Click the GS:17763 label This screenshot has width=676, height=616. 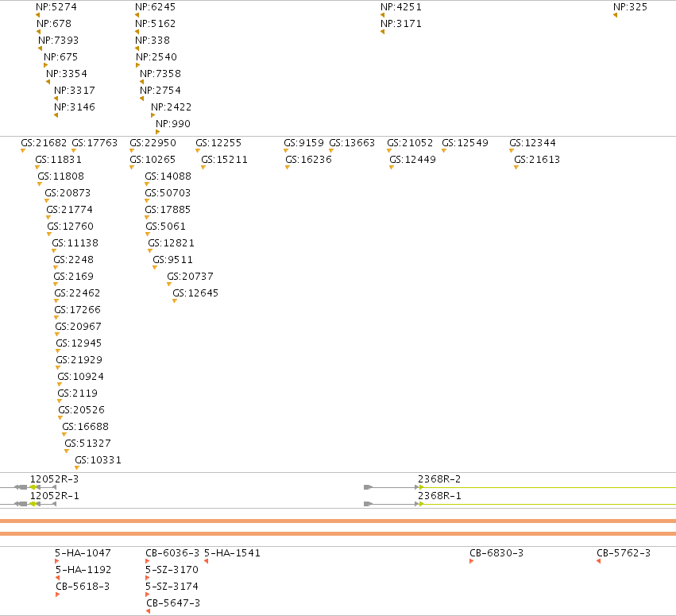(95, 143)
